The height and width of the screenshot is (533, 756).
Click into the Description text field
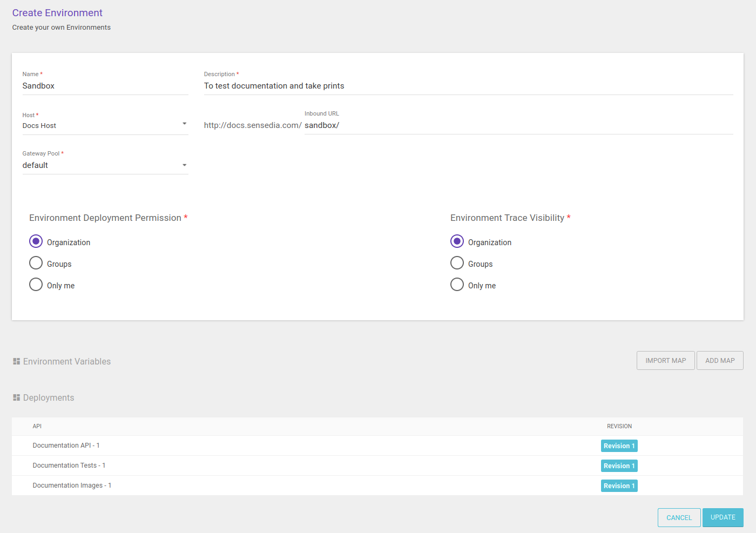point(468,86)
